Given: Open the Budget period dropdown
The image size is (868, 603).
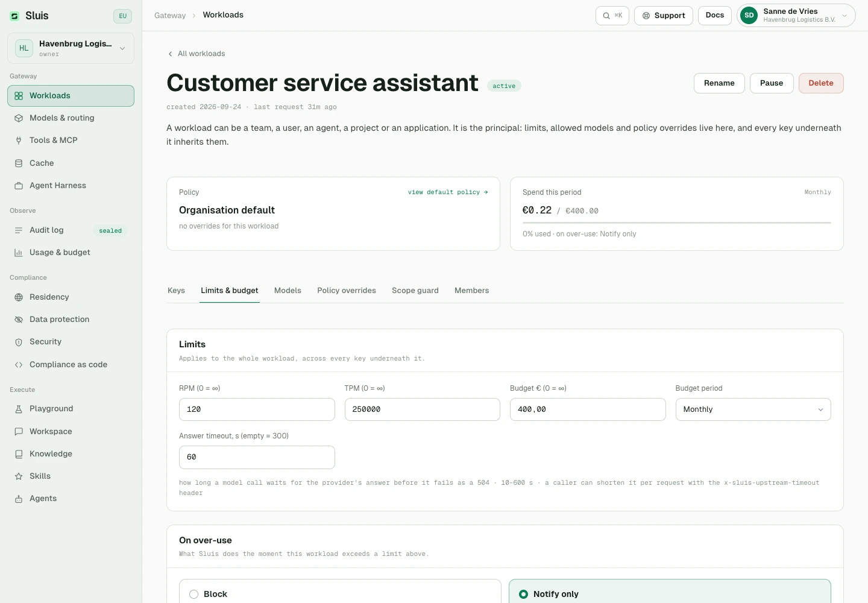Looking at the screenshot, I should click(753, 409).
